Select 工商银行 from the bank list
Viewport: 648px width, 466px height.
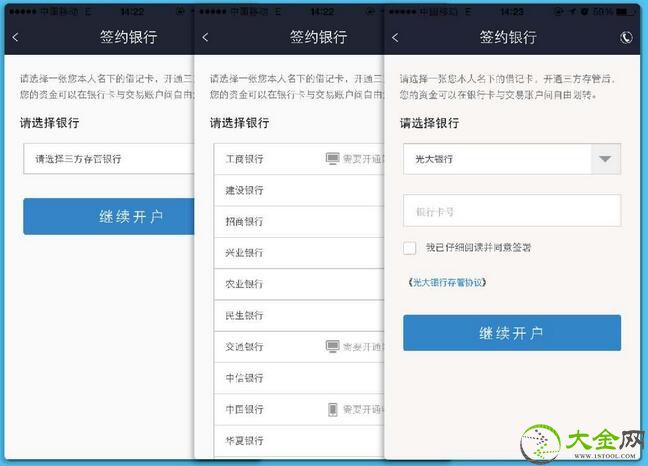tap(299, 159)
